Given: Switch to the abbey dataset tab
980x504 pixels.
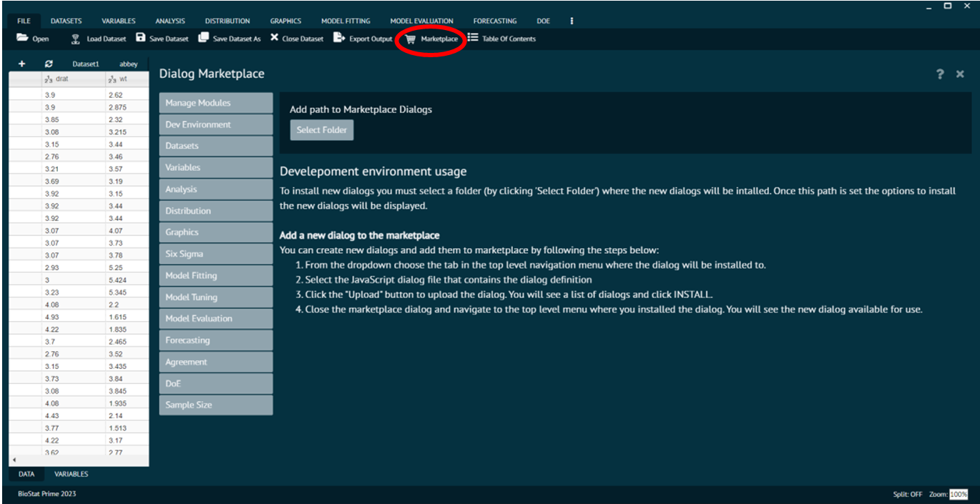Looking at the screenshot, I should pyautogui.click(x=128, y=64).
